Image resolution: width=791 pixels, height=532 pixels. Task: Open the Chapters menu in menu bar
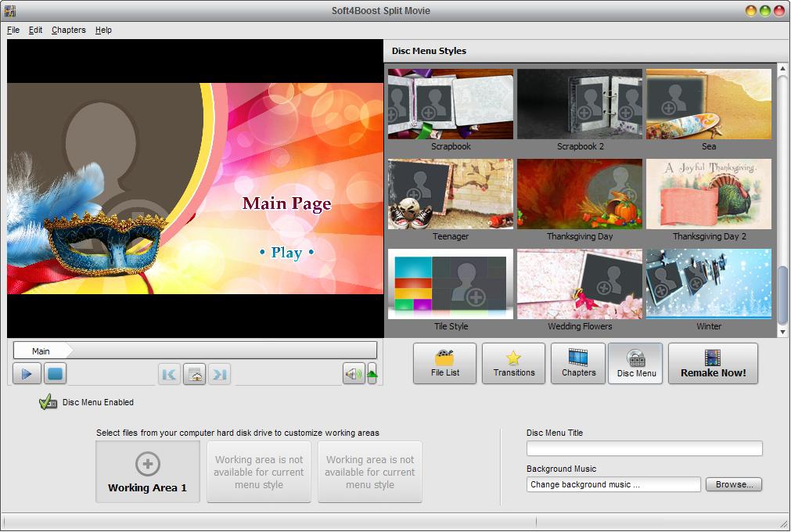[69, 30]
